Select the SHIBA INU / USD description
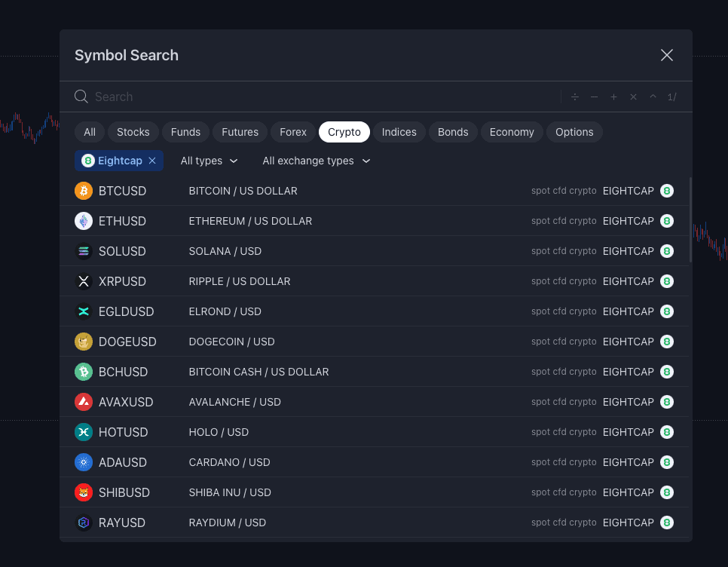The image size is (728, 567). 230,492
